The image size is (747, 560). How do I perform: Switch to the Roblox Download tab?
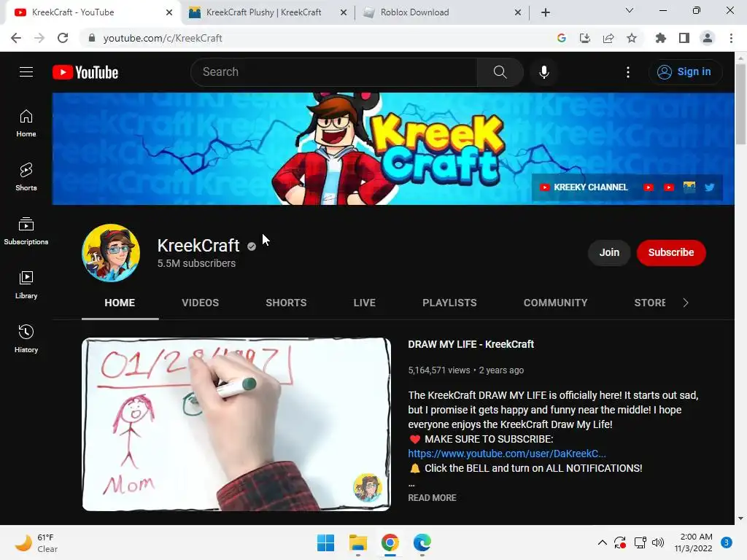pyautogui.click(x=442, y=12)
